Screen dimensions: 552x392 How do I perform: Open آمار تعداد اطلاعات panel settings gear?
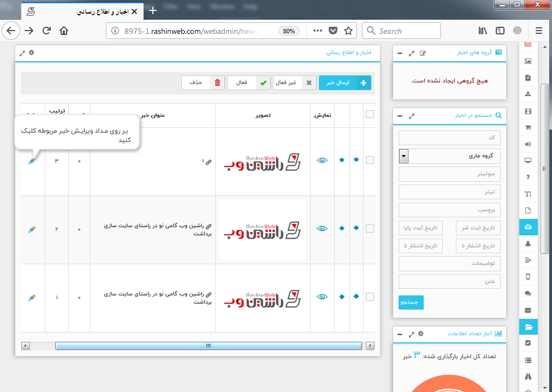[x=421, y=334]
